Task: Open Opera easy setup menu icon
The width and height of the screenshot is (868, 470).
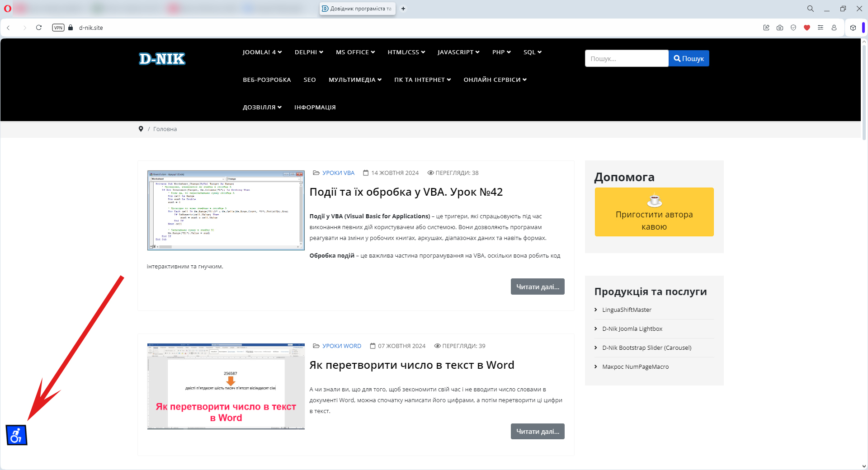Action: [821, 28]
